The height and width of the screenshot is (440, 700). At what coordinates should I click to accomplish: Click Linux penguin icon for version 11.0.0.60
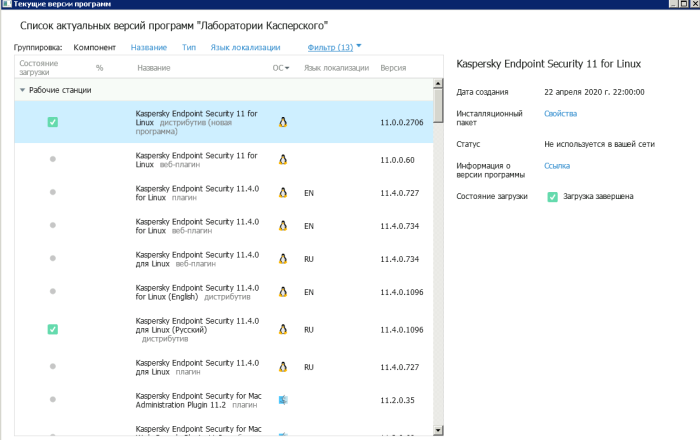283,160
